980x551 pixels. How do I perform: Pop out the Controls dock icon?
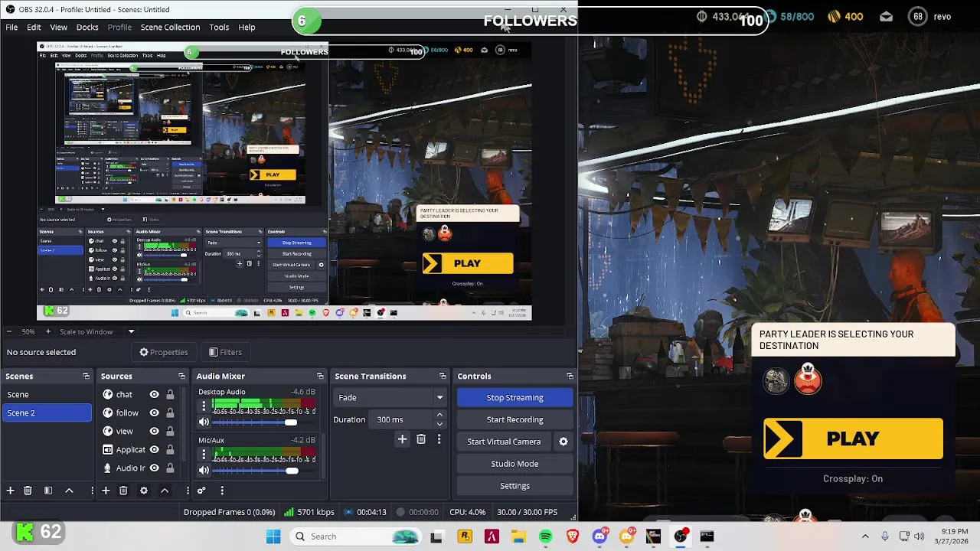570,376
